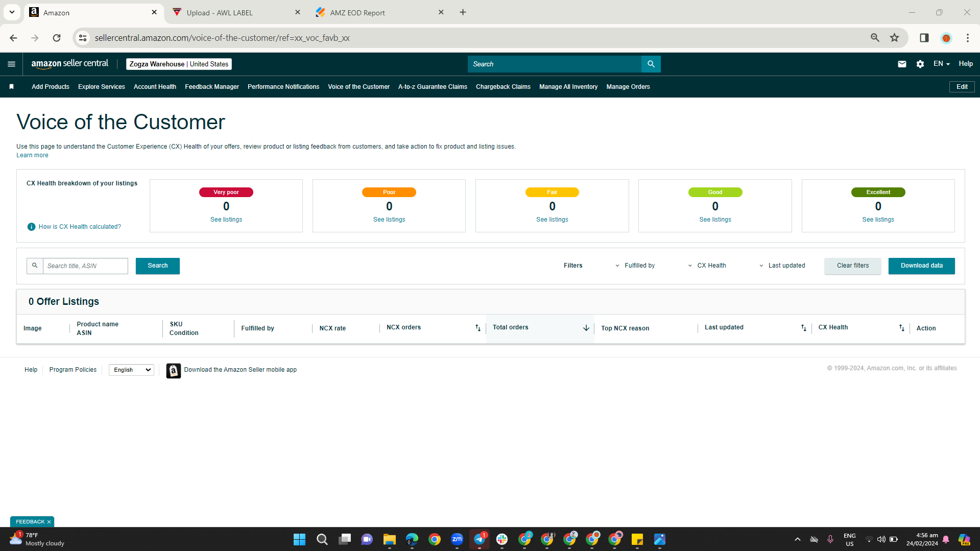The height and width of the screenshot is (551, 980).
Task: Open the Chrome tab search dropdown
Action: pyautogui.click(x=12, y=12)
